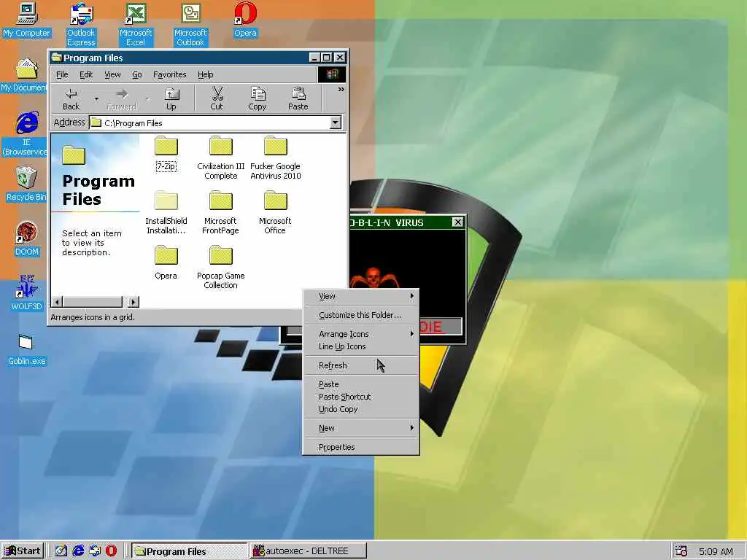
Task: Launch the DOOM desktop shortcut
Action: 26,238
